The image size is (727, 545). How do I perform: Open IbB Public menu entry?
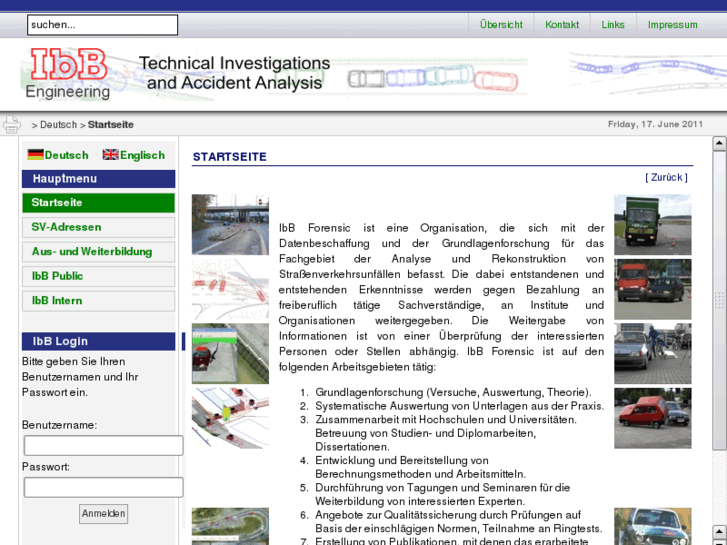point(98,276)
